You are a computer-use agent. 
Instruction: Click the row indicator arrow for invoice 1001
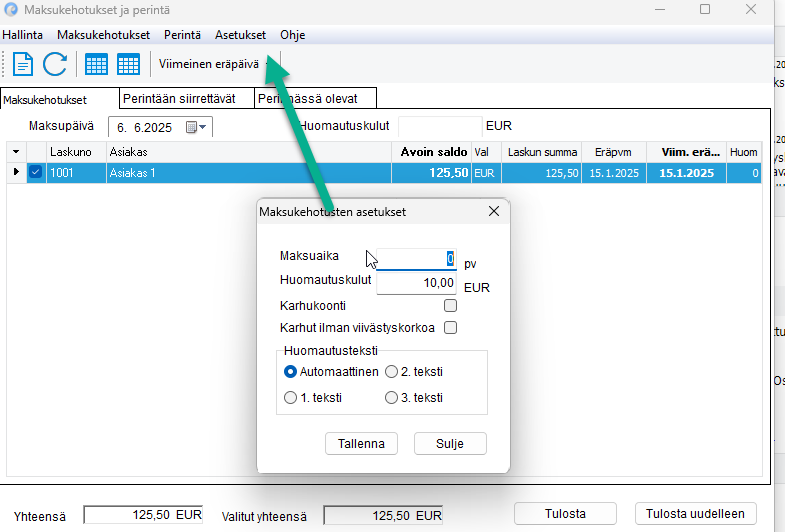(x=16, y=172)
